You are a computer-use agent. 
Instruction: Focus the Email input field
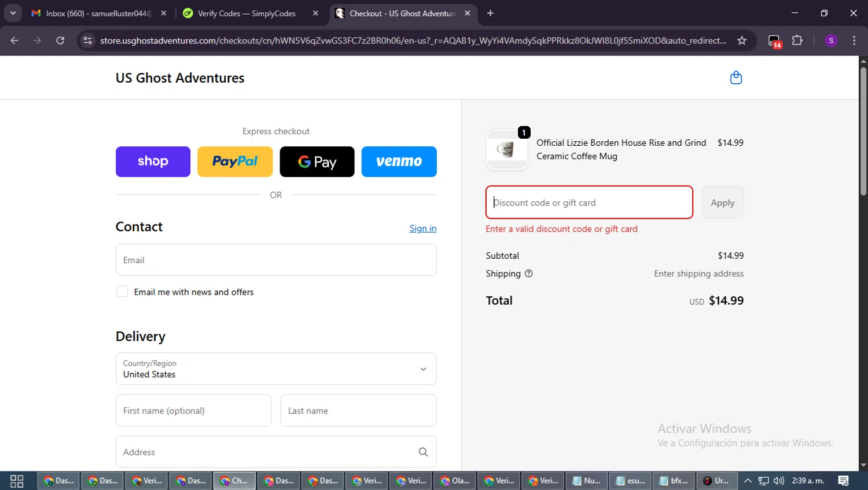(276, 260)
